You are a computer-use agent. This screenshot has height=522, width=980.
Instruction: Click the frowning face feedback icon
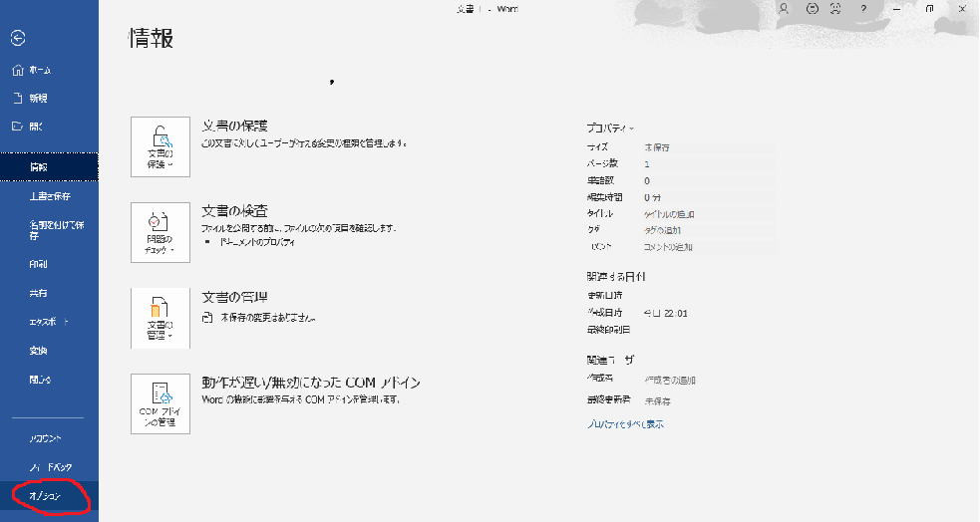pos(835,9)
